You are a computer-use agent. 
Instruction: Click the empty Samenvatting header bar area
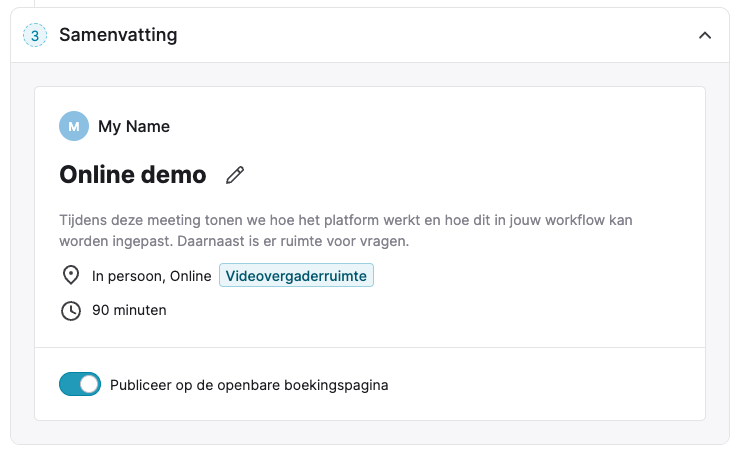click(x=436, y=35)
